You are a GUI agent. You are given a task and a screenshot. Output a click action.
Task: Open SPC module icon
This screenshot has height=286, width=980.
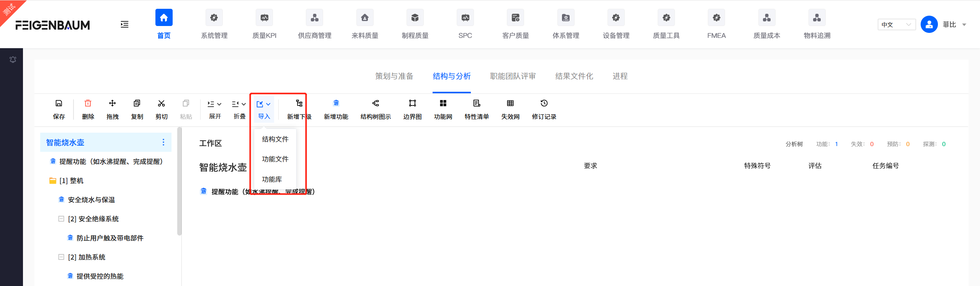[465, 18]
